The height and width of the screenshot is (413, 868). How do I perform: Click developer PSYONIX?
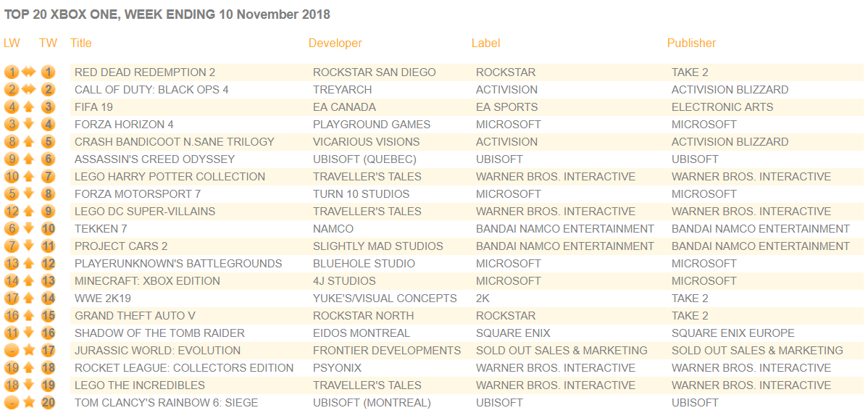337,368
